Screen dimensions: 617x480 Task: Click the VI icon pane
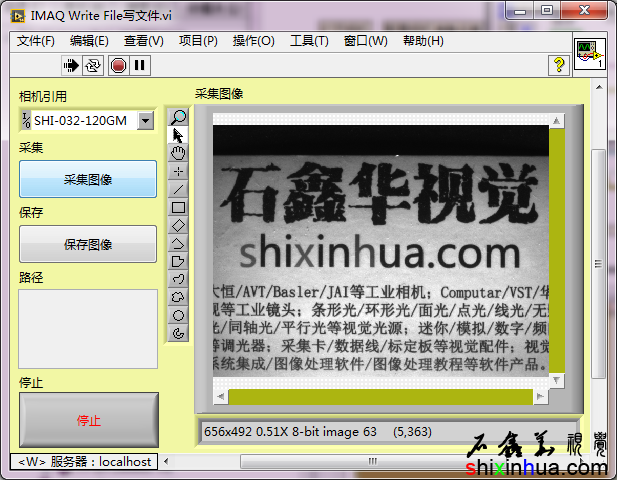(x=589, y=54)
